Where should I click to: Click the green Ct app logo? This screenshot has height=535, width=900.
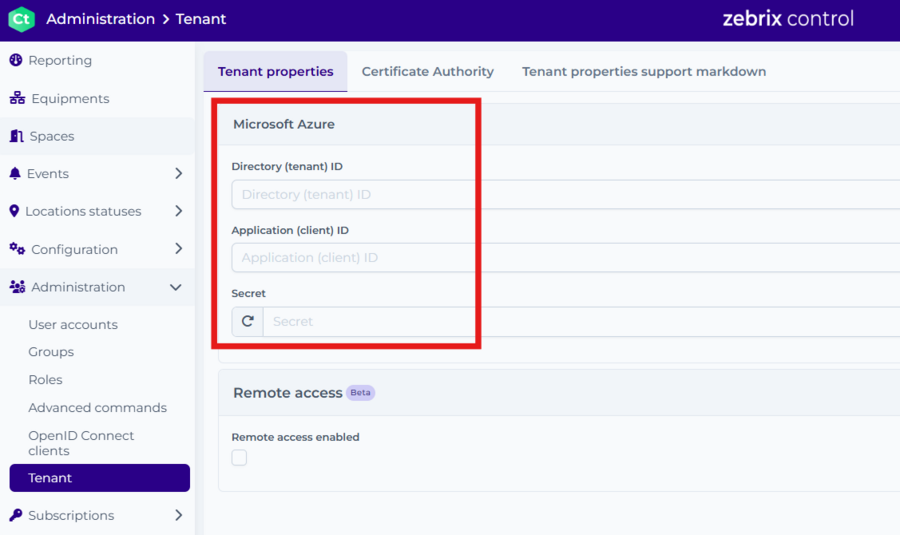[x=21, y=19]
